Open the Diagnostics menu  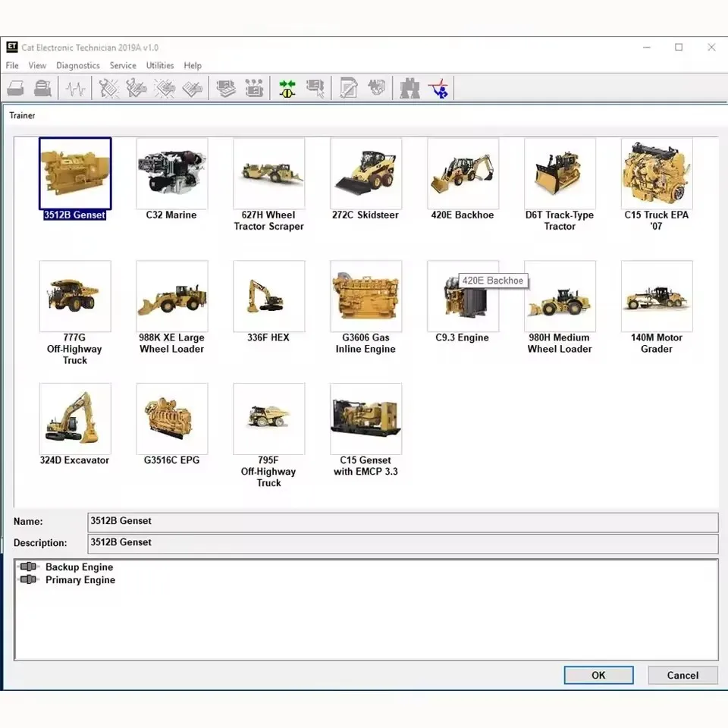[77, 65]
